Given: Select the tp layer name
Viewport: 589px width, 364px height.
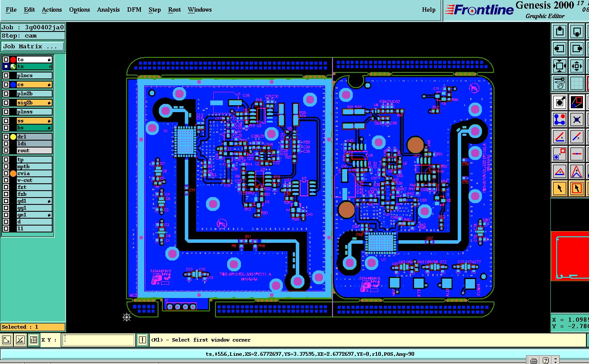Looking at the screenshot, I should 35,160.
